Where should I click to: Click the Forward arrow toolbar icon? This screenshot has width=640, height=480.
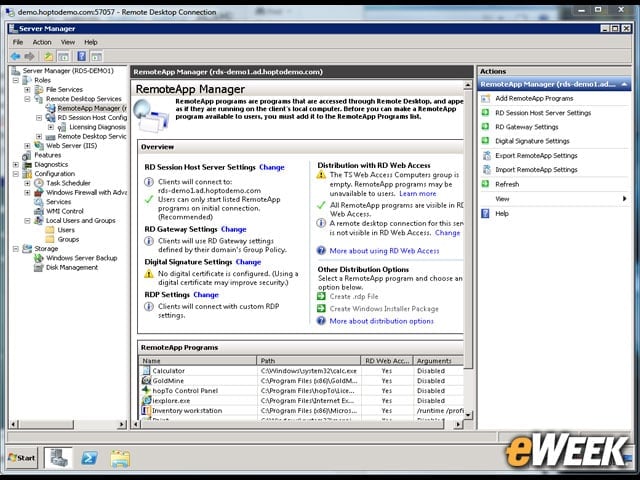tap(29, 56)
